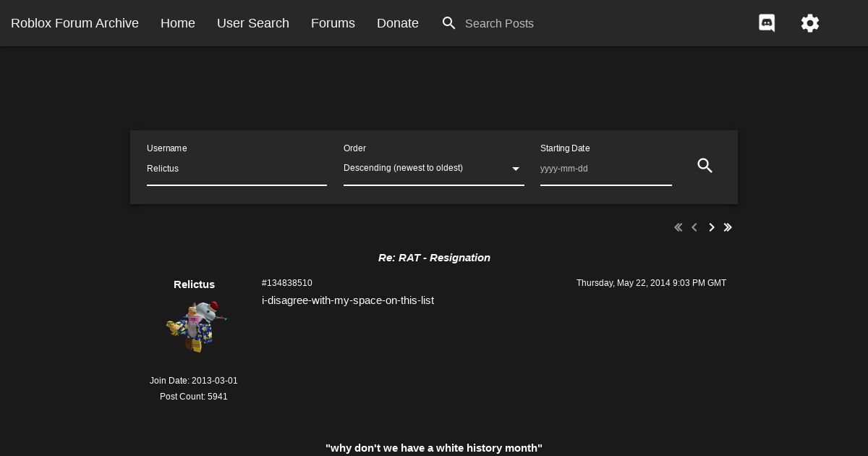Select the post timestamp Thursday, May 22, 2014
868x456 pixels.
pos(651,283)
